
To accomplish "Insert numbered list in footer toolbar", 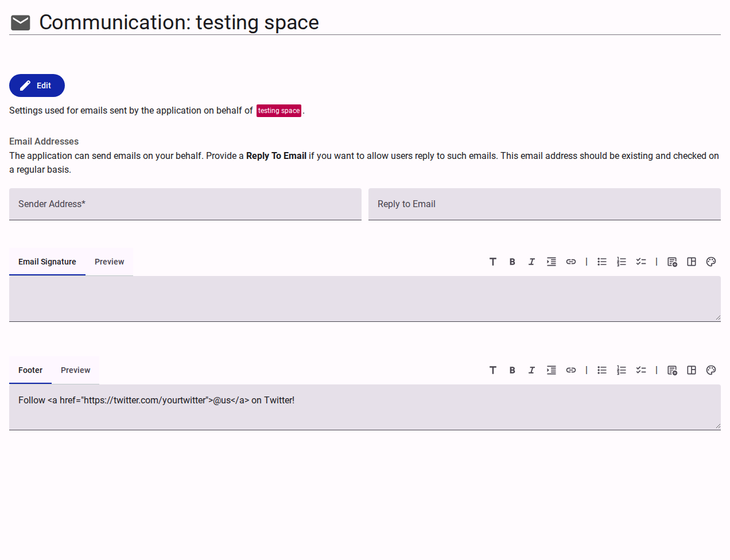I will pyautogui.click(x=622, y=370).
